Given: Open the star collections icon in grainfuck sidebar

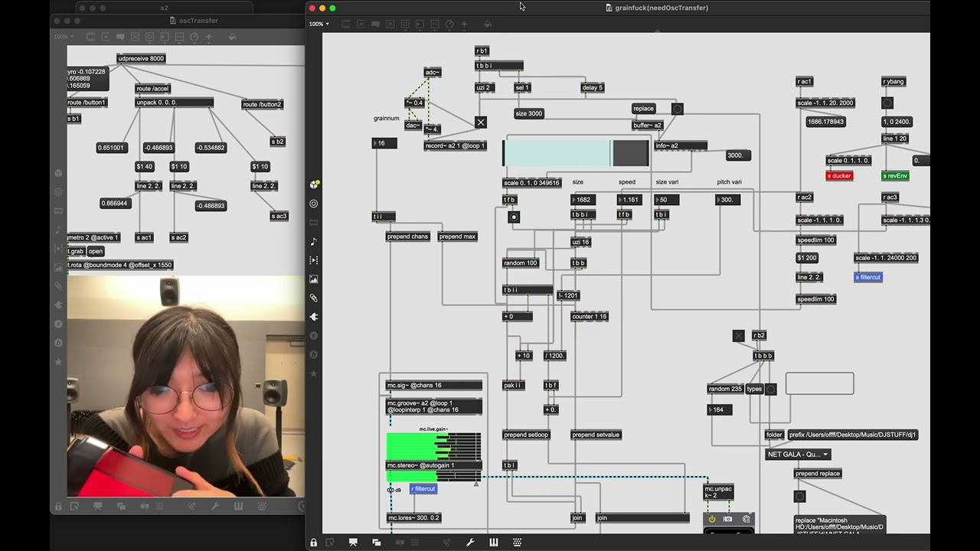Looking at the screenshot, I should coord(314,373).
